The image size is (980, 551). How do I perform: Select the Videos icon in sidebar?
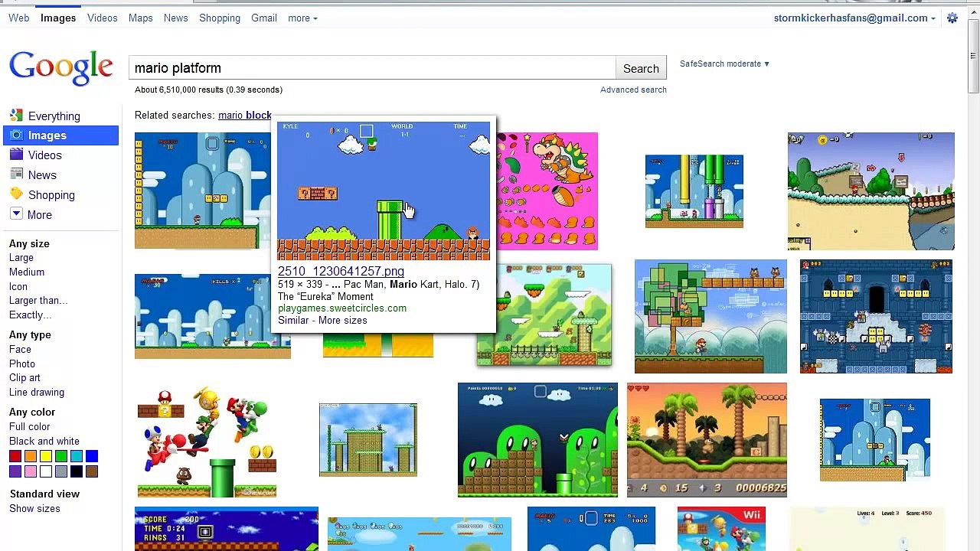click(16, 155)
